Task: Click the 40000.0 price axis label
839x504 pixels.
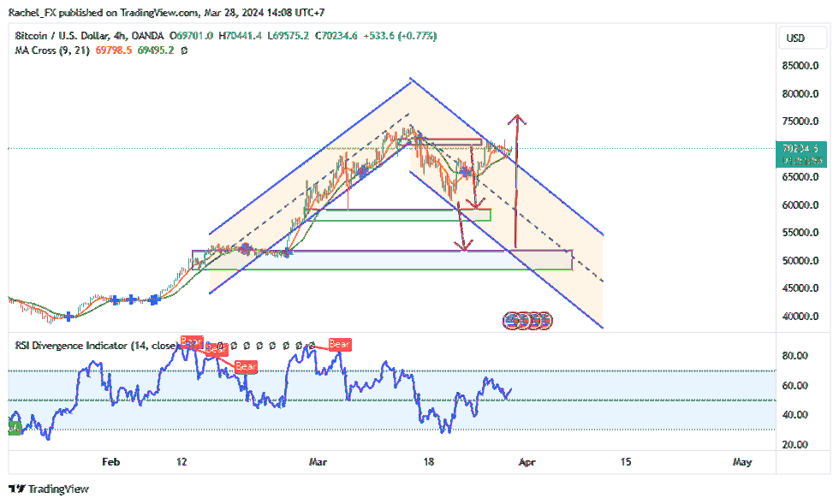Action: click(800, 317)
